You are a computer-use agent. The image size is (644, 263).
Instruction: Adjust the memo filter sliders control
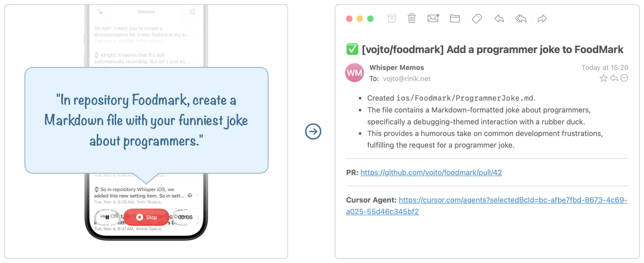tap(192, 12)
